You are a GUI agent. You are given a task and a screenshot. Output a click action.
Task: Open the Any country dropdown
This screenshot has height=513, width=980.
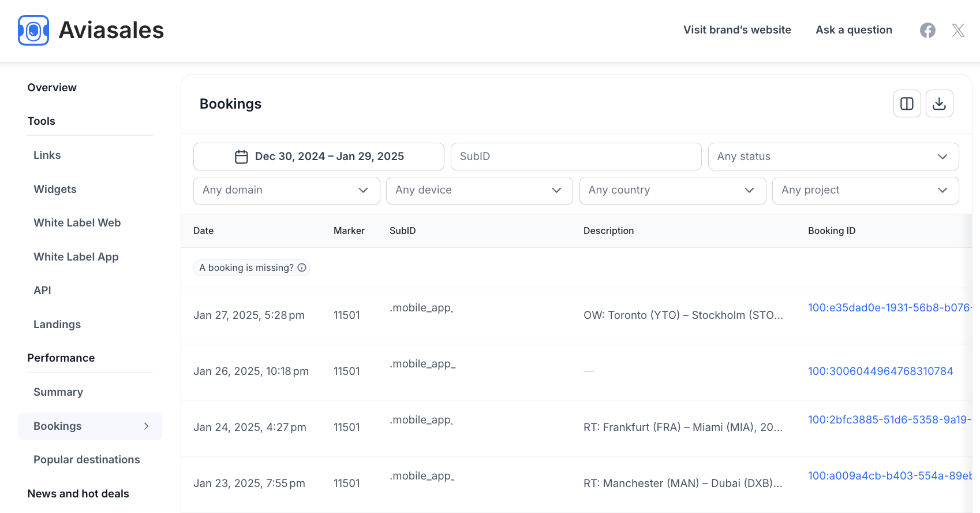pos(672,190)
